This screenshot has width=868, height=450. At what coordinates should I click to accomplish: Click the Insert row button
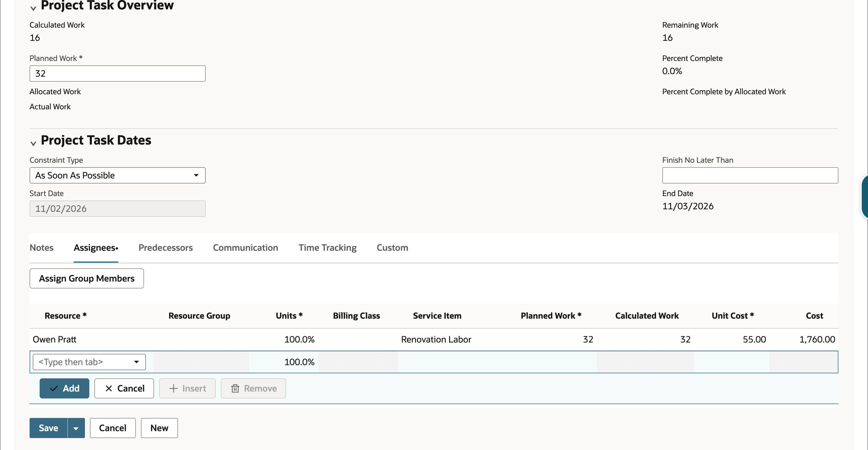tap(187, 388)
